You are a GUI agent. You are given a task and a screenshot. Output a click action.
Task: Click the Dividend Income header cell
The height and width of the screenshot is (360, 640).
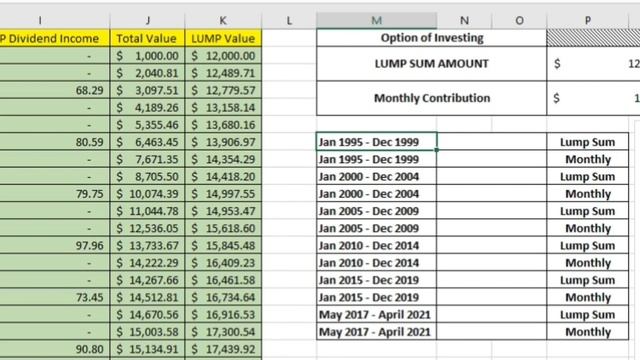coord(55,38)
